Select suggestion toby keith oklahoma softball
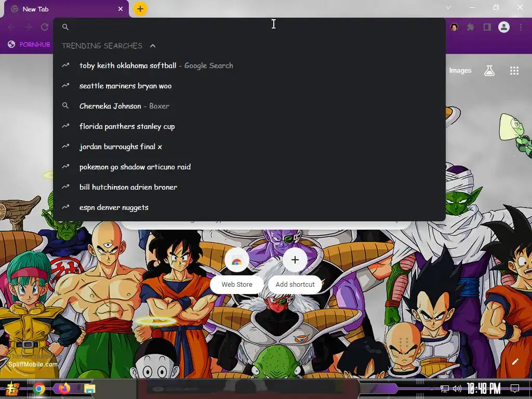This screenshot has height=399, width=532. pos(249,65)
